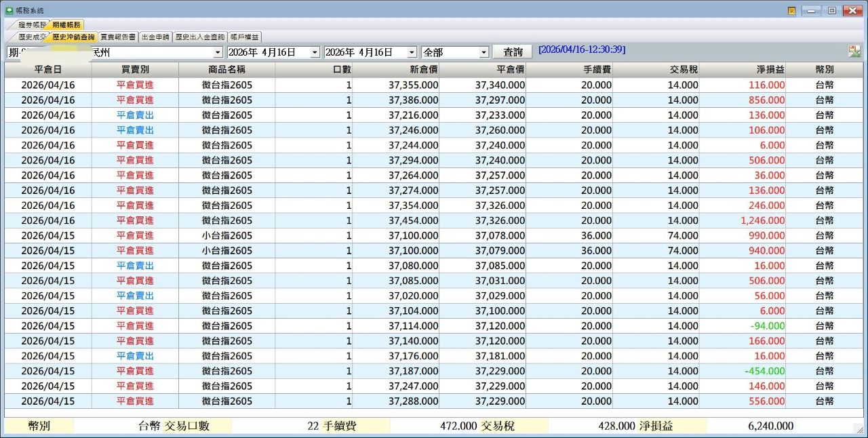Open the end date picker dropdown
Screen dimensions: 868x438
click(412, 52)
